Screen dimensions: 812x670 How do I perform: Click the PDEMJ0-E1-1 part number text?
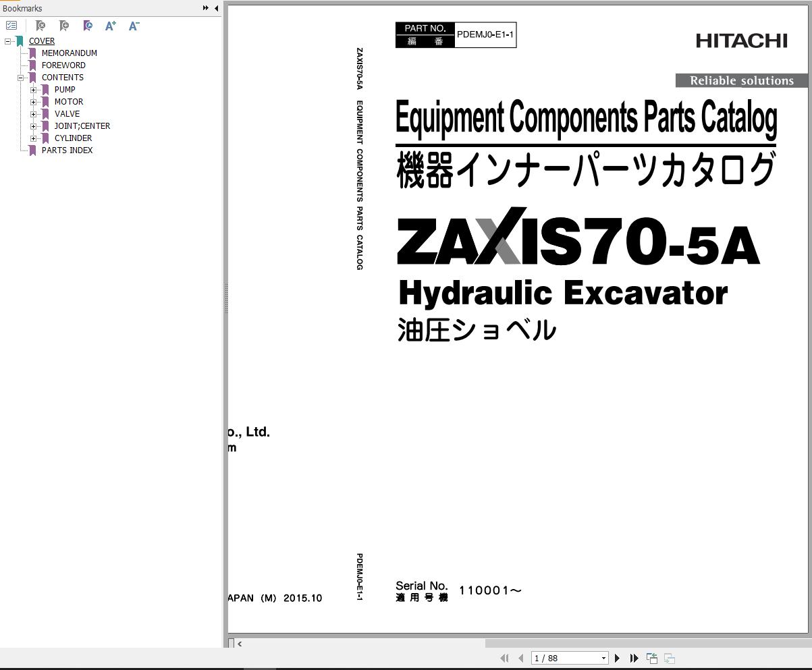tap(485, 35)
